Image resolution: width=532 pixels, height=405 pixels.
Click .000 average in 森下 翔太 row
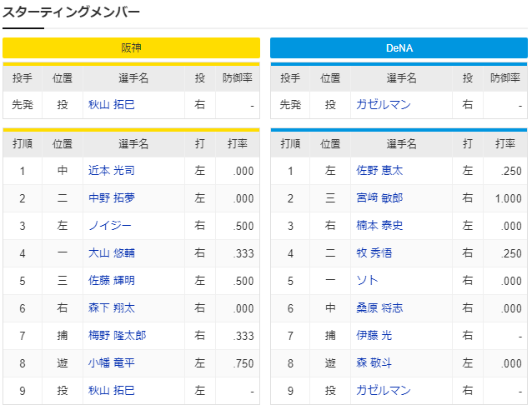click(x=243, y=308)
